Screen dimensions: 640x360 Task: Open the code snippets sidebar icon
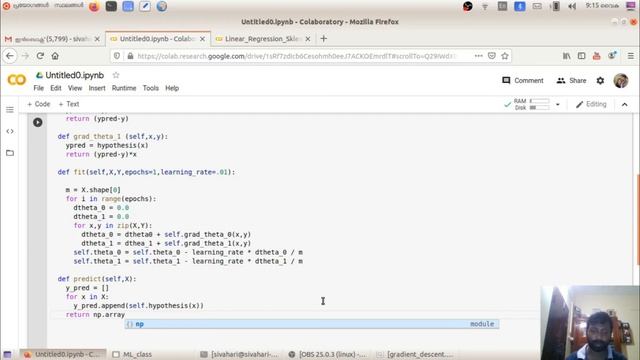10,131
